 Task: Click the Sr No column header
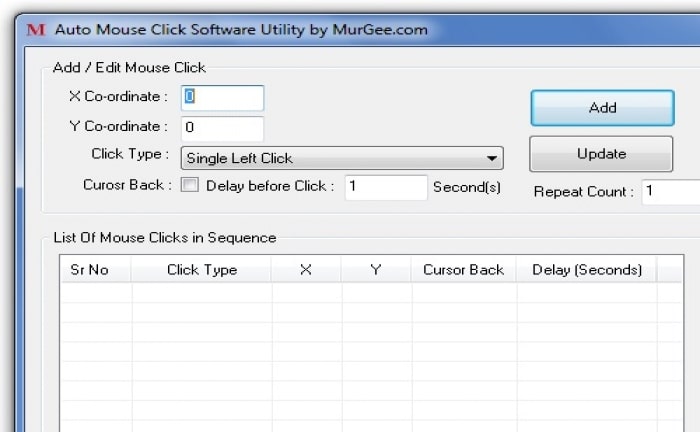pos(95,269)
